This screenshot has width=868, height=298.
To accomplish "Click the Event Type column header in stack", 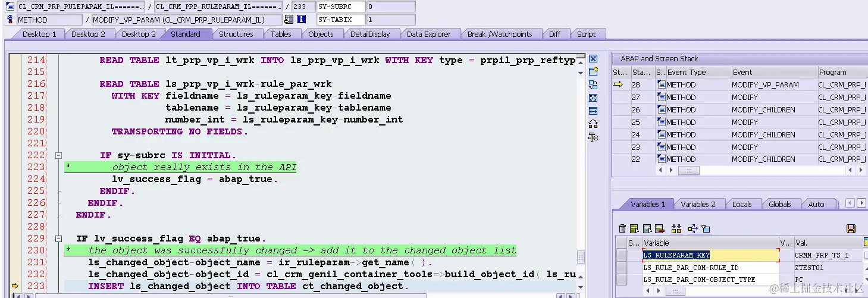I will tap(698, 72).
